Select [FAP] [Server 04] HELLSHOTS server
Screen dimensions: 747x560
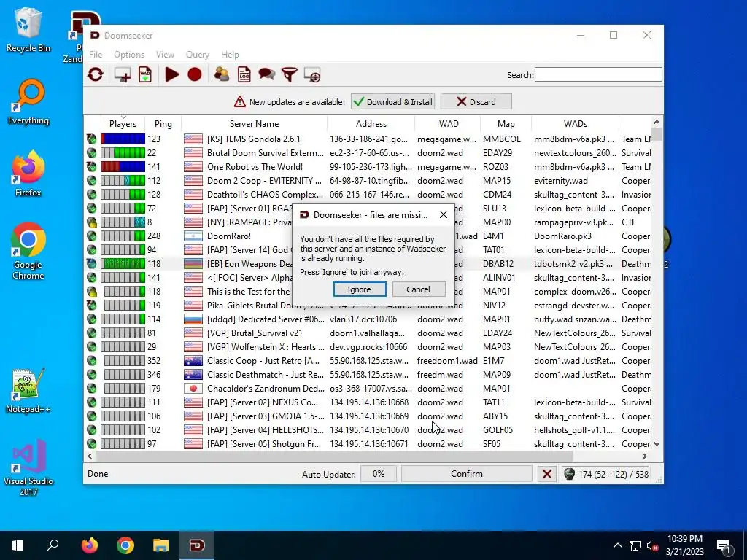368,430
